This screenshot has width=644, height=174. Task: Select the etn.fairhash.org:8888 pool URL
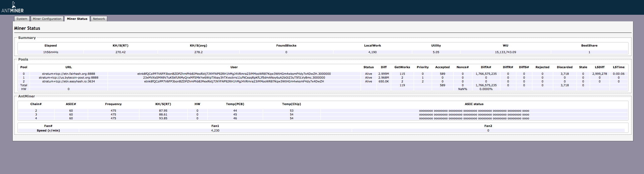click(69, 74)
